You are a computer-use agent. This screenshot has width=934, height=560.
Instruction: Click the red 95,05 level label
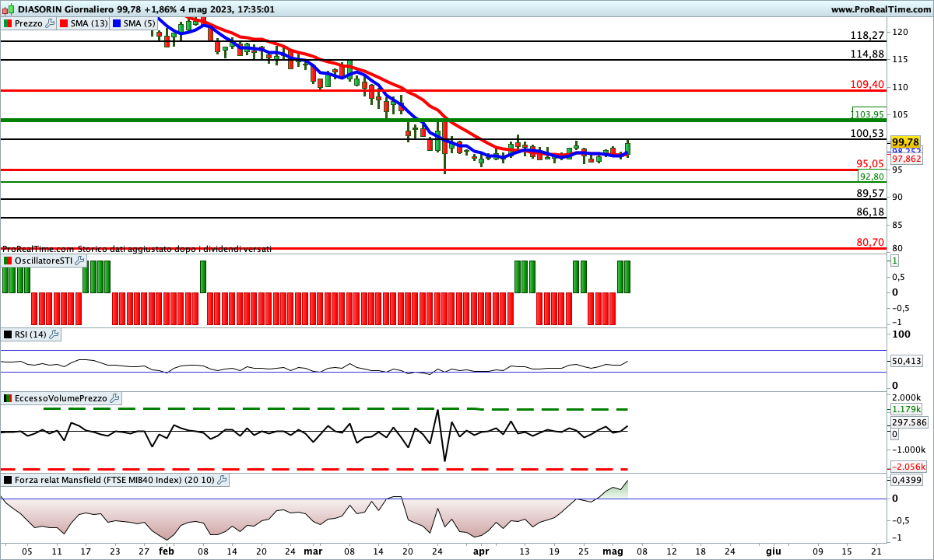[x=869, y=163]
